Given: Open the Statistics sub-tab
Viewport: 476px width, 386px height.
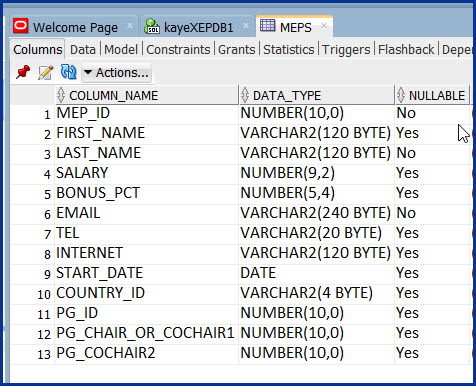Looking at the screenshot, I should click(x=289, y=50).
